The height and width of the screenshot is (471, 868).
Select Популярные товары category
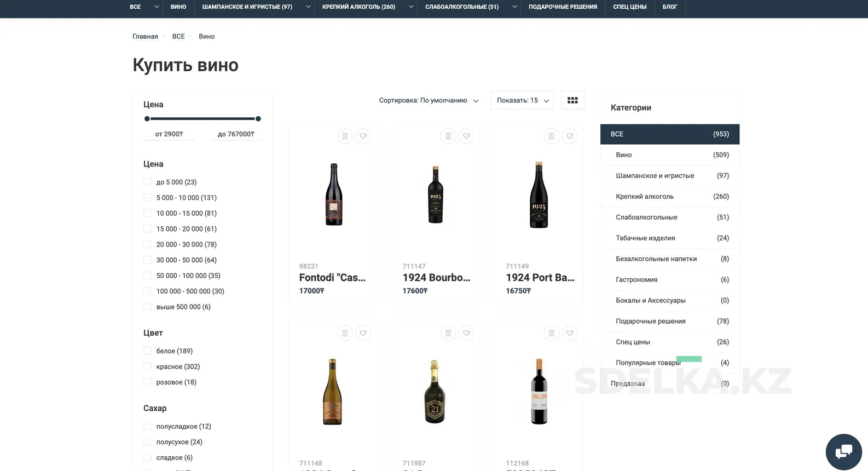pyautogui.click(x=670, y=363)
